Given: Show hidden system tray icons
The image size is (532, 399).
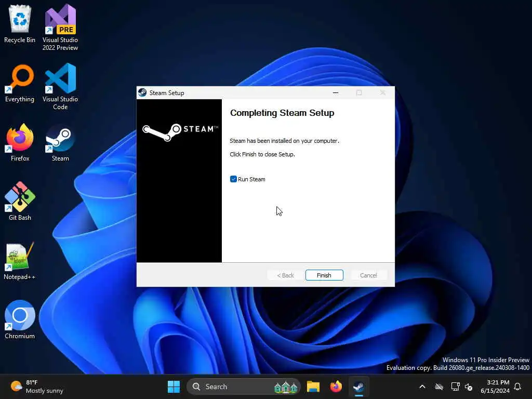Looking at the screenshot, I should pyautogui.click(x=422, y=387).
